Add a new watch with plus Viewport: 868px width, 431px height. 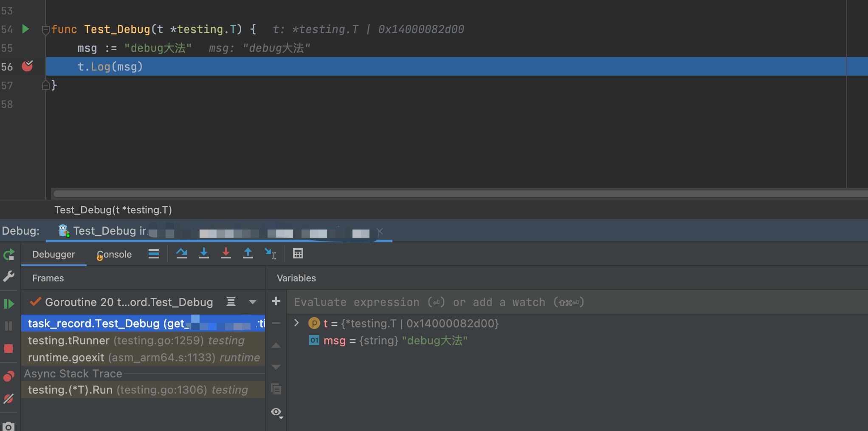[x=276, y=301]
